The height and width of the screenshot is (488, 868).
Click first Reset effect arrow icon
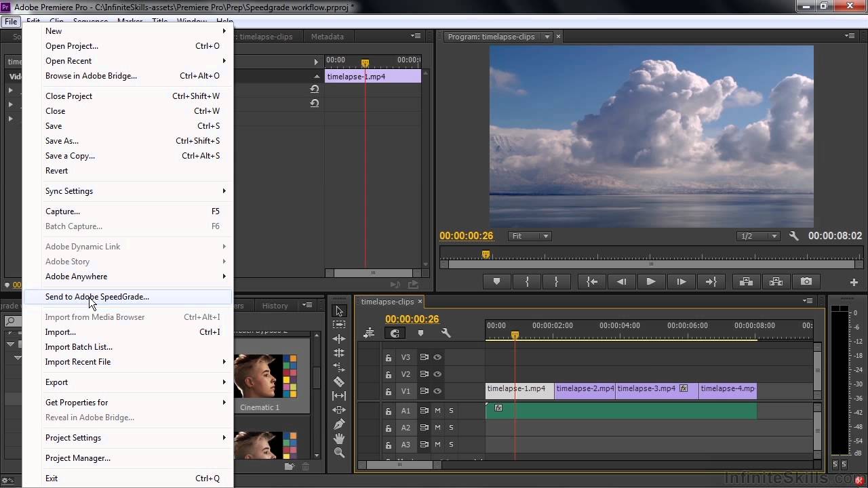pos(315,89)
